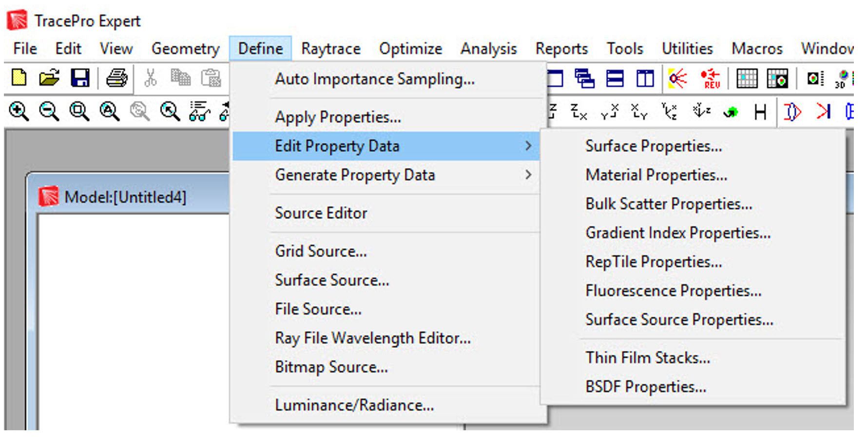Click the magnifier with arrow cursor icon

click(x=170, y=111)
